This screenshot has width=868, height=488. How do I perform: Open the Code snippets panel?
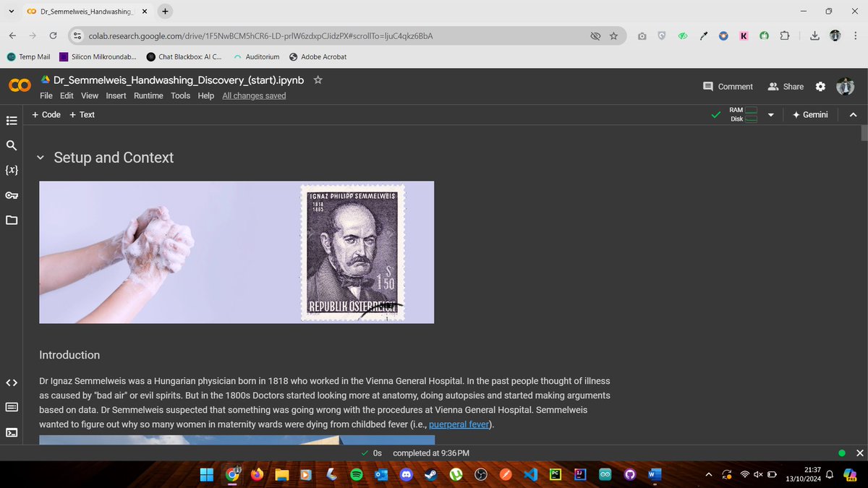point(12,382)
